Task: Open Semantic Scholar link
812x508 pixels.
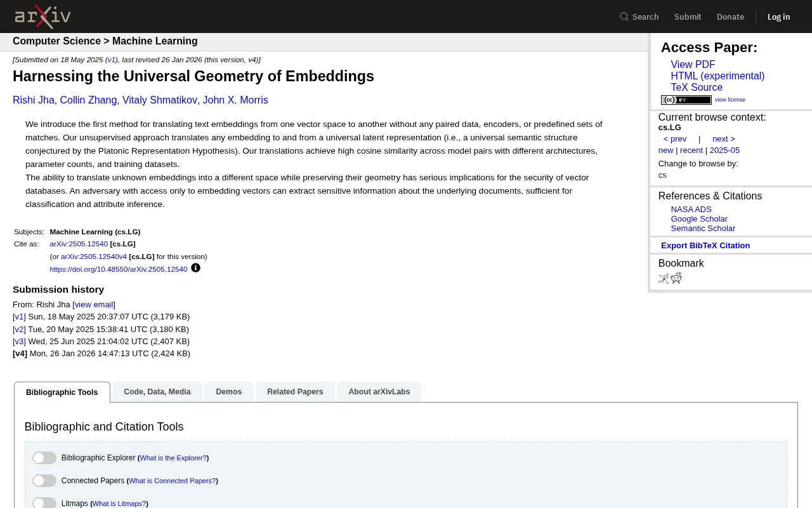Action: pos(703,229)
